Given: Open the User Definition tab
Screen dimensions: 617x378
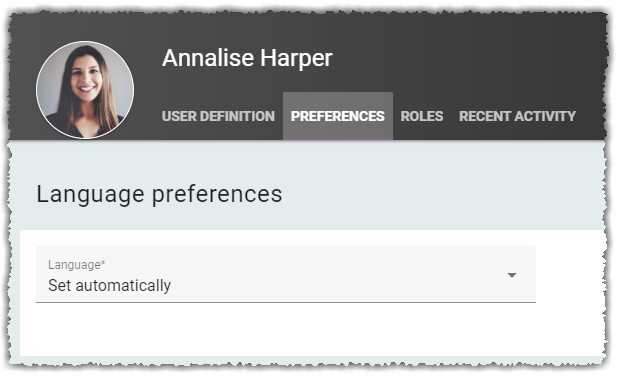Looking at the screenshot, I should coord(218,116).
